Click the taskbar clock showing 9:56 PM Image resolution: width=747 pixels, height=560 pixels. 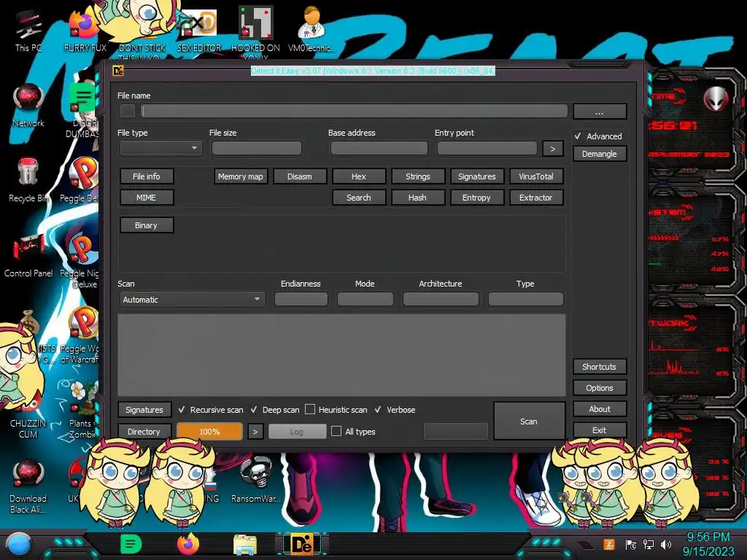tap(708, 544)
